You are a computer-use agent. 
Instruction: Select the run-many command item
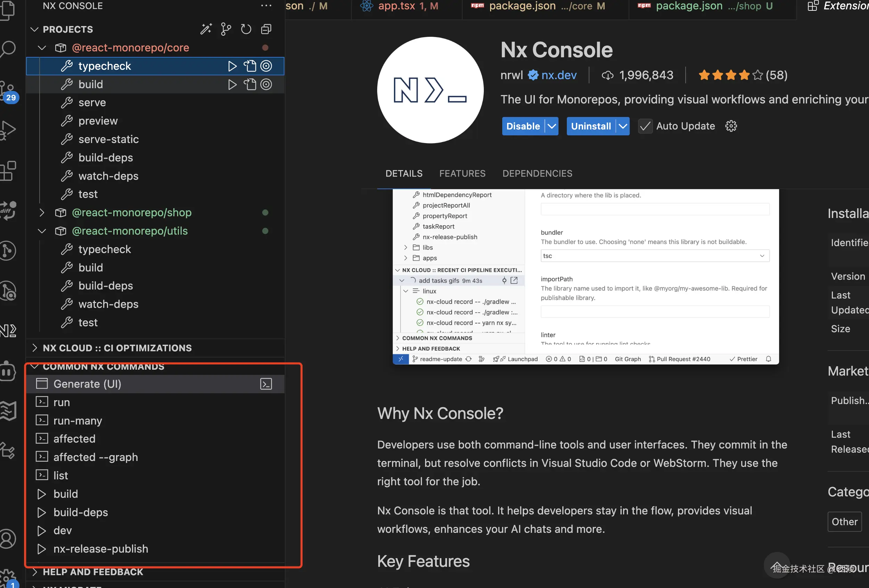pos(77,421)
